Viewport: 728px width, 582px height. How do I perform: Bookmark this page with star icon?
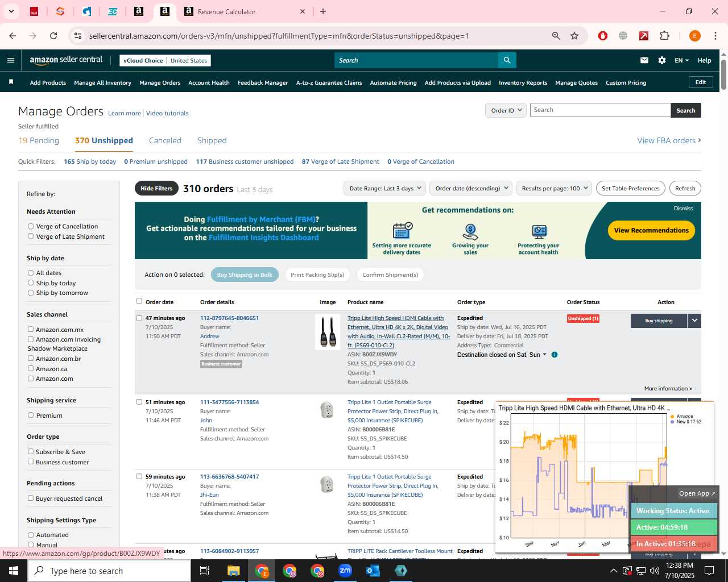click(x=574, y=36)
